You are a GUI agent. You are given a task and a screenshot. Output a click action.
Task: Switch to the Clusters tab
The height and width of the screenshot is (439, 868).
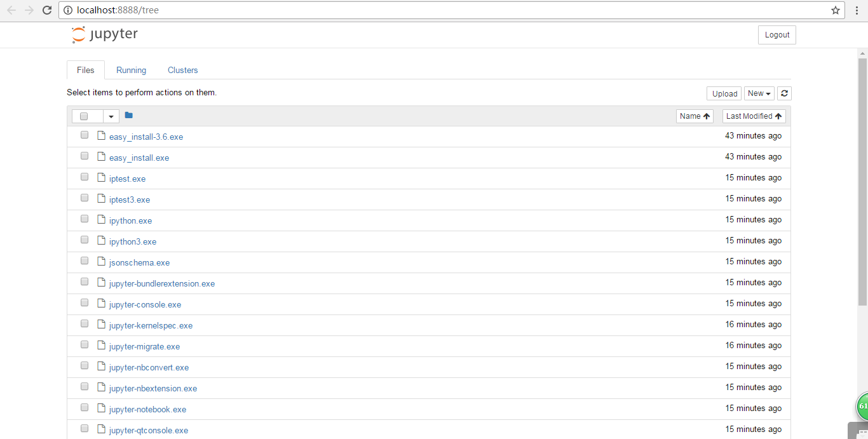182,70
